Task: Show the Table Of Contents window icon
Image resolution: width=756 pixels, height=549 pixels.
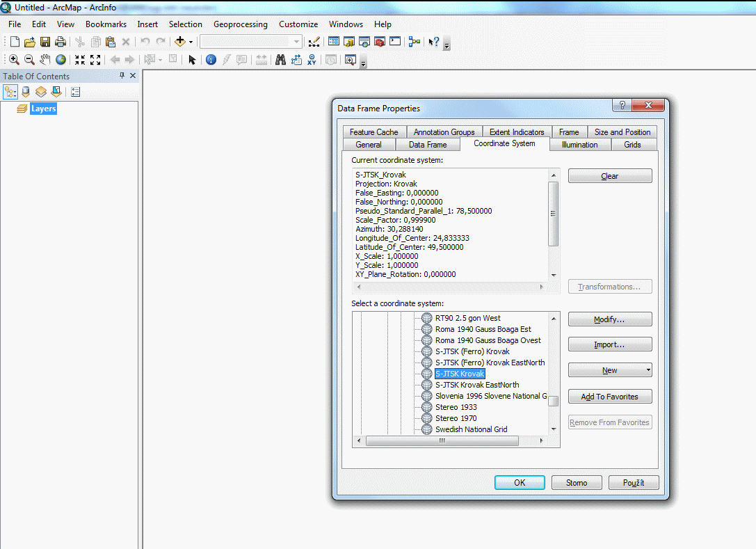Action: [334, 42]
